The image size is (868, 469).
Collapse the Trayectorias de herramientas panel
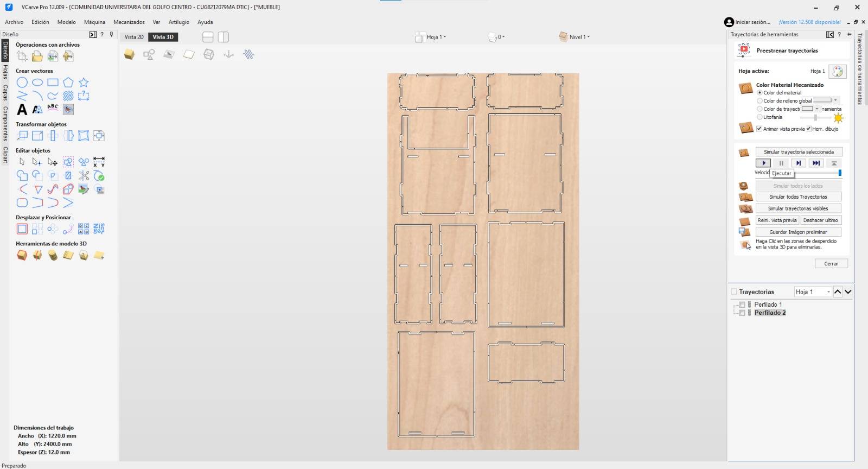tap(830, 34)
